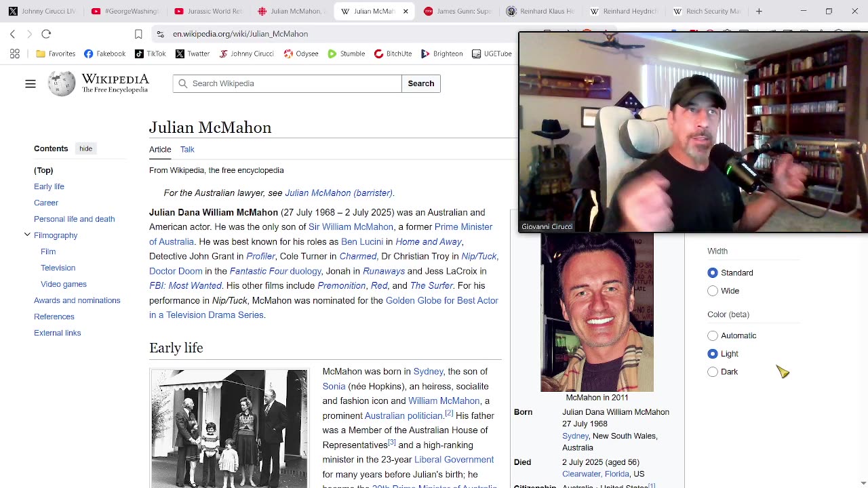Screen dimensions: 868x488
Task: Open a new browser tab
Action: pyautogui.click(x=759, y=11)
